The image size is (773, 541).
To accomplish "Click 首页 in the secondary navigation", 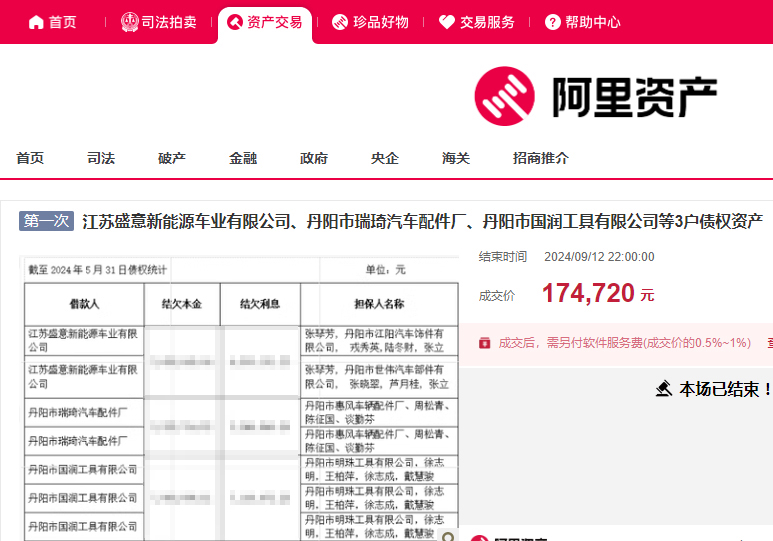I will (x=30, y=158).
